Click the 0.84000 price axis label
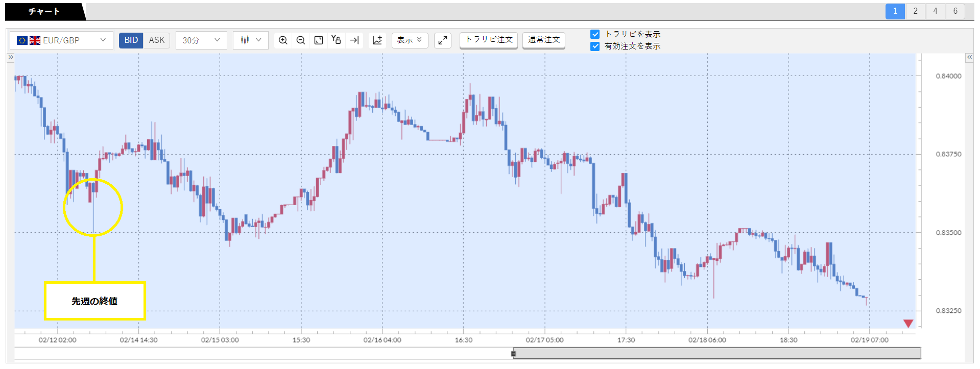The width and height of the screenshot is (980, 369). (948, 76)
